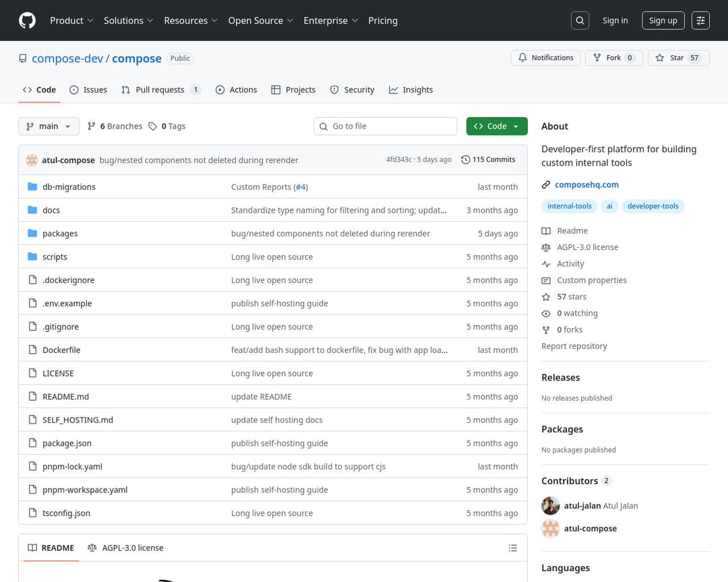Click the GitHub logo icon

(x=27, y=20)
